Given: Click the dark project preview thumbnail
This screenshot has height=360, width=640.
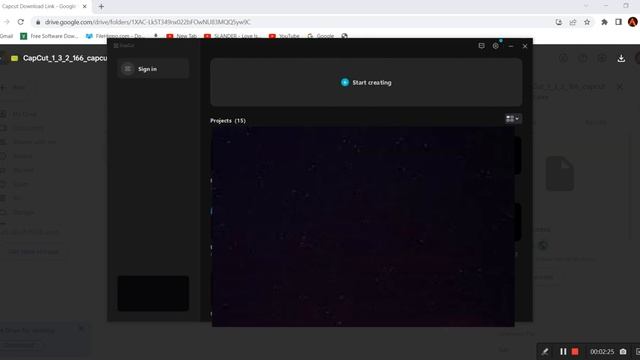Looking at the screenshot, I should click(x=363, y=227).
